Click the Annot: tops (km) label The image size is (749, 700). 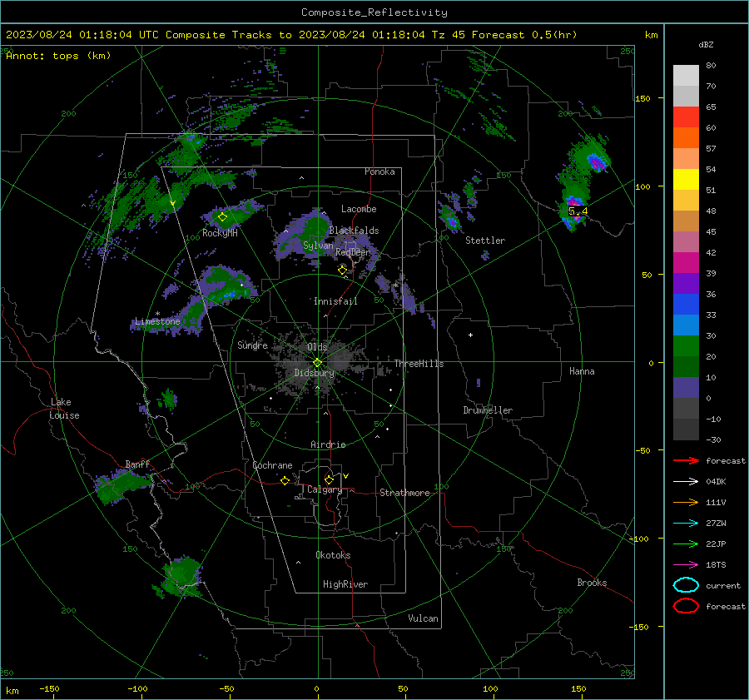(58, 56)
